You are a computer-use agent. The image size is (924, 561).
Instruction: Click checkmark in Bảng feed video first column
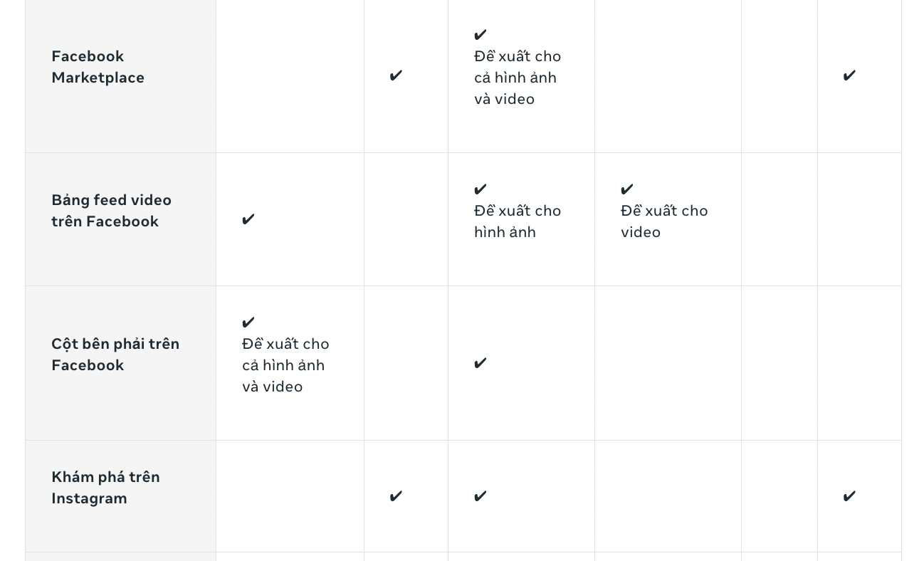pos(248,219)
